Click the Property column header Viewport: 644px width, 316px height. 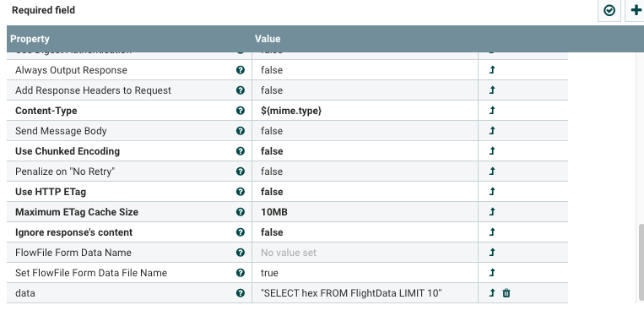pyautogui.click(x=129, y=39)
